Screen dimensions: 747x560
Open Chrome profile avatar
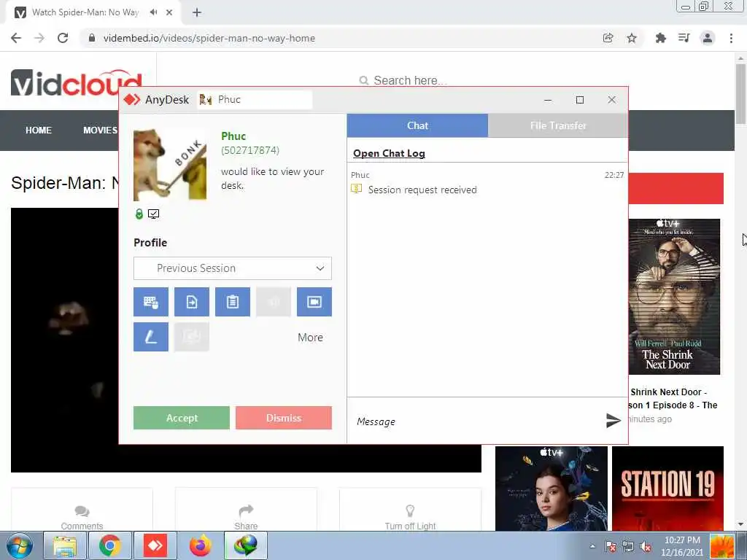point(708,38)
